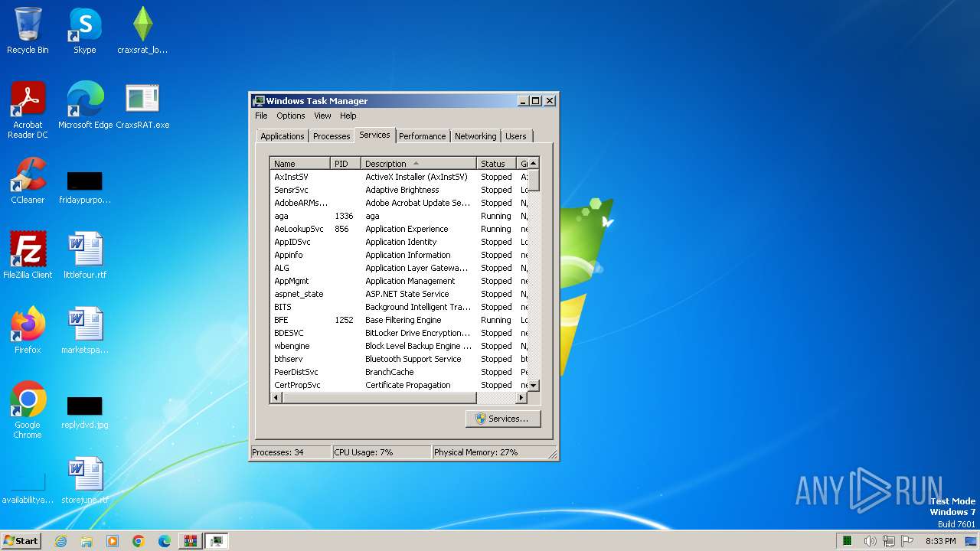This screenshot has width=980, height=551.
Task: Select the AppIDSvc service row
Action: coord(399,242)
